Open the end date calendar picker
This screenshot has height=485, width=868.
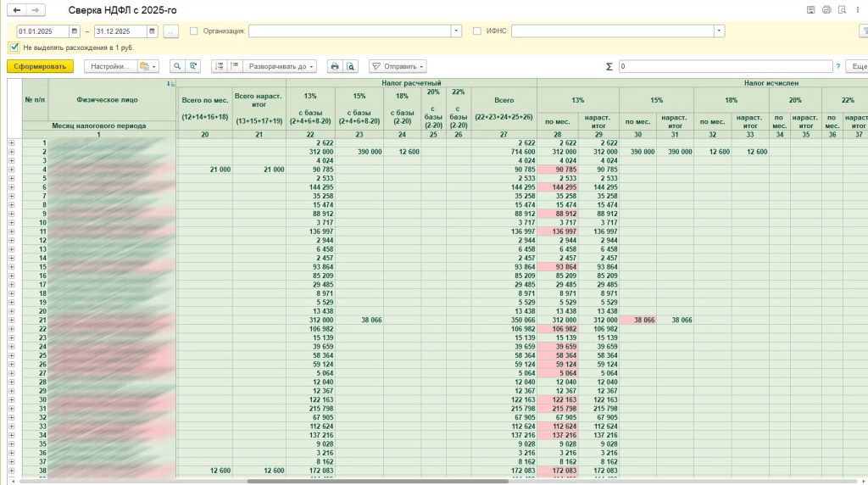153,31
